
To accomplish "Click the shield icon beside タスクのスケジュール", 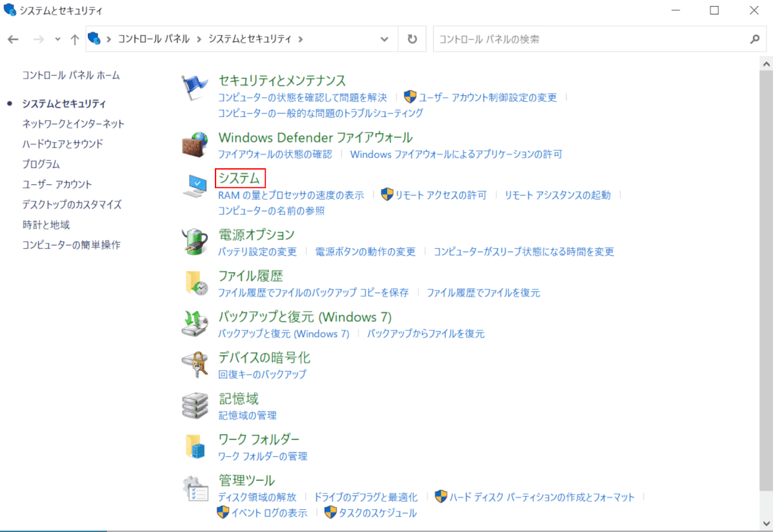I will tap(331, 512).
